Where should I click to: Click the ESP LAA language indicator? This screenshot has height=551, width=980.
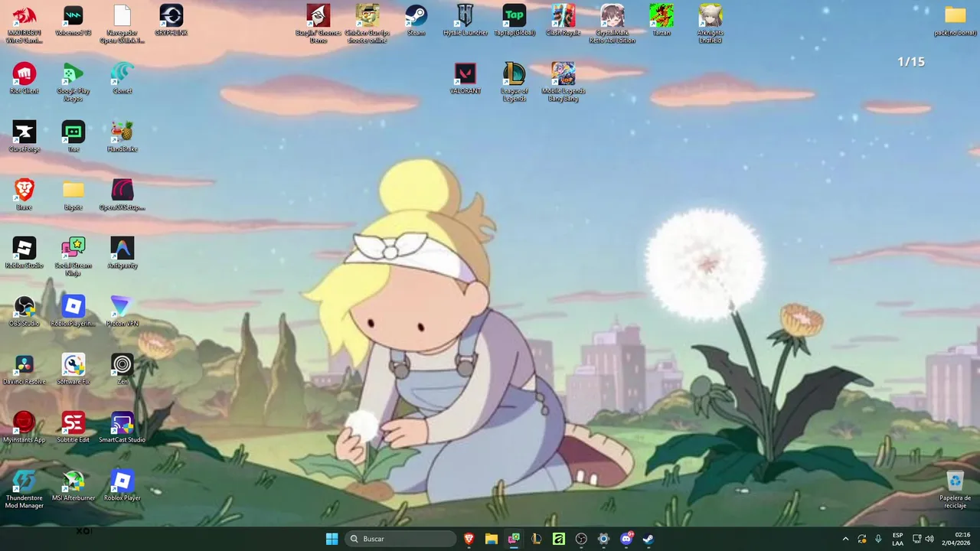coord(897,539)
